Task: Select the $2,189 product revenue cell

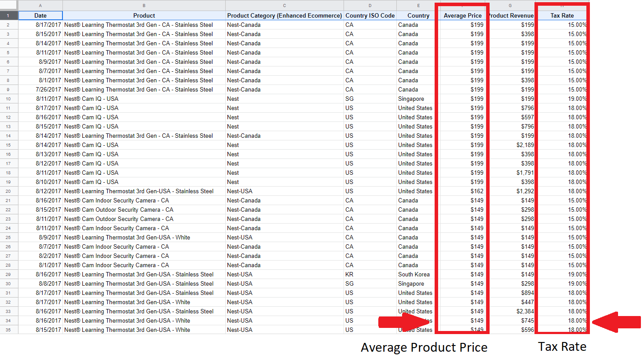Action: coord(510,145)
